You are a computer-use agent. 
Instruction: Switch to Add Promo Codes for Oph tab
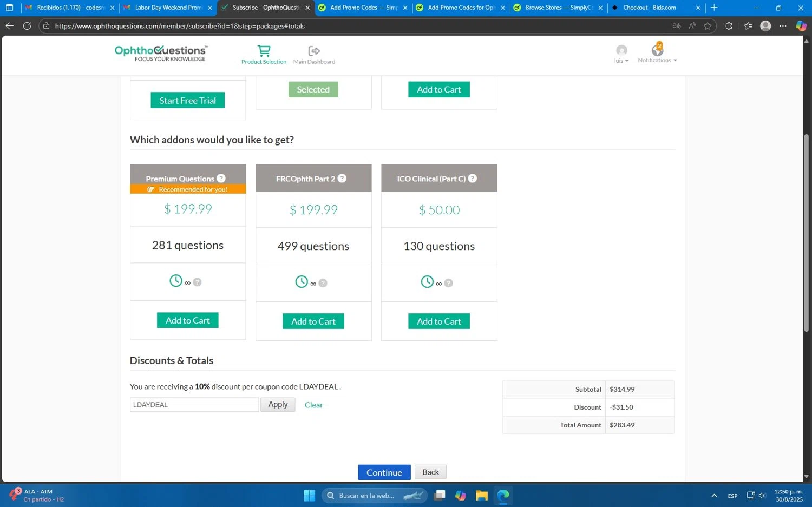(x=461, y=8)
